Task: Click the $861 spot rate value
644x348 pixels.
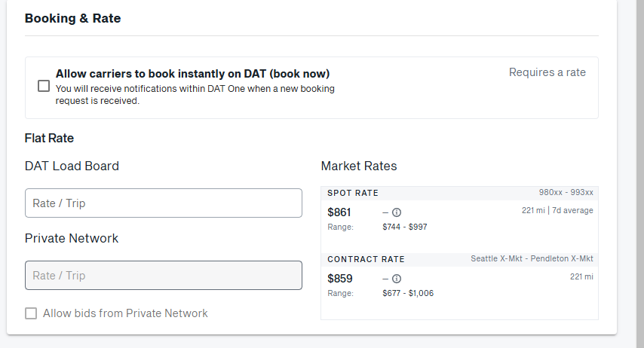Action: pyautogui.click(x=339, y=212)
